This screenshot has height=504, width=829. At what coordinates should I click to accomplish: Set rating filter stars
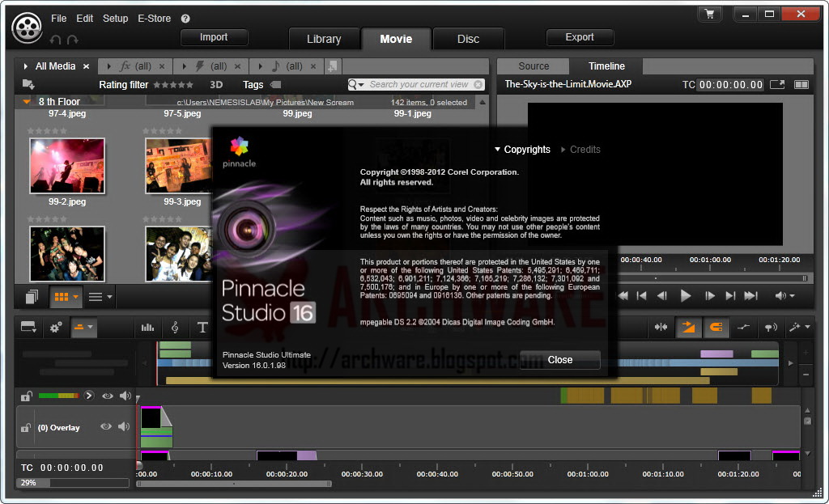click(x=173, y=84)
